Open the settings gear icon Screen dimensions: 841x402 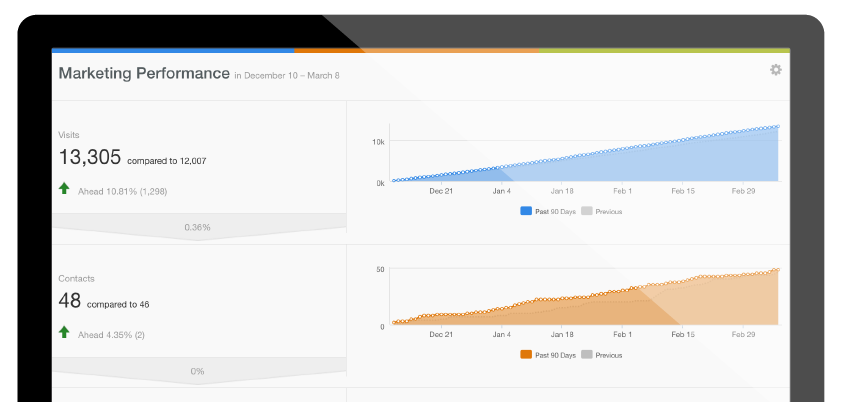pos(775,70)
